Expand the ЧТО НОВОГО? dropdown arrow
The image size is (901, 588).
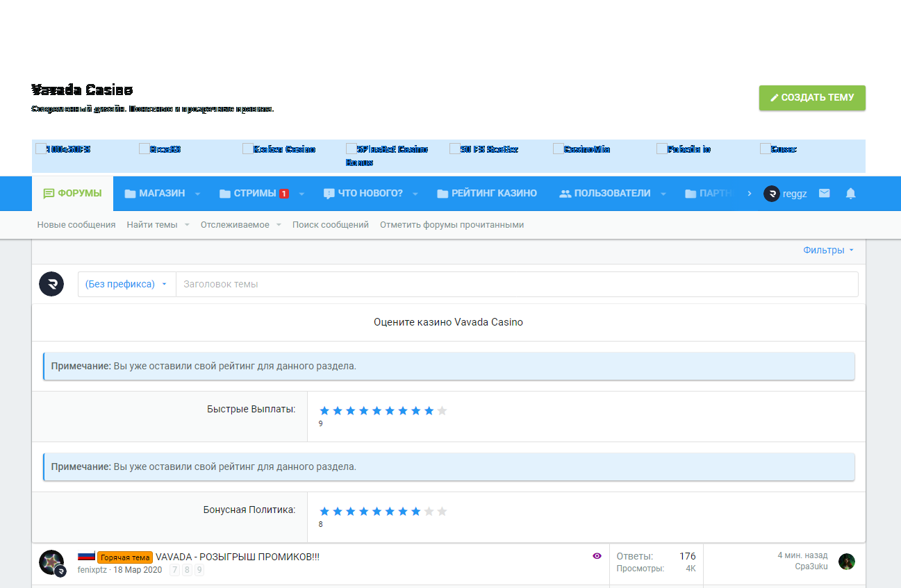coord(415,194)
